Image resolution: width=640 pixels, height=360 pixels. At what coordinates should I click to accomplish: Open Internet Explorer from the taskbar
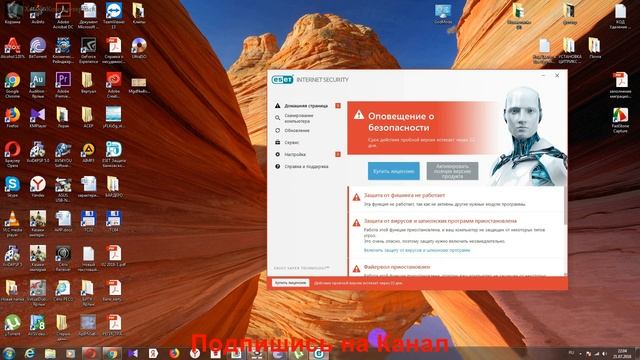pyautogui.click(x=29, y=353)
